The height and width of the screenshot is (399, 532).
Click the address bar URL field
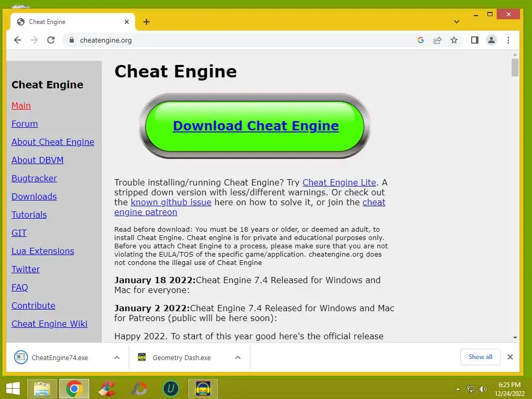pos(237,40)
